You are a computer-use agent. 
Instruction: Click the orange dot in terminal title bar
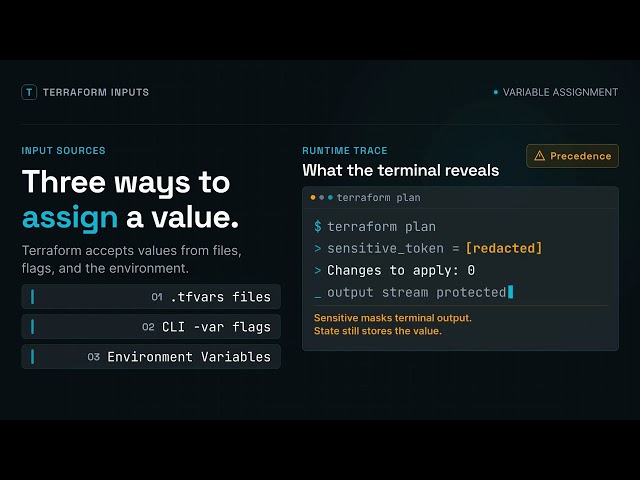(313, 198)
